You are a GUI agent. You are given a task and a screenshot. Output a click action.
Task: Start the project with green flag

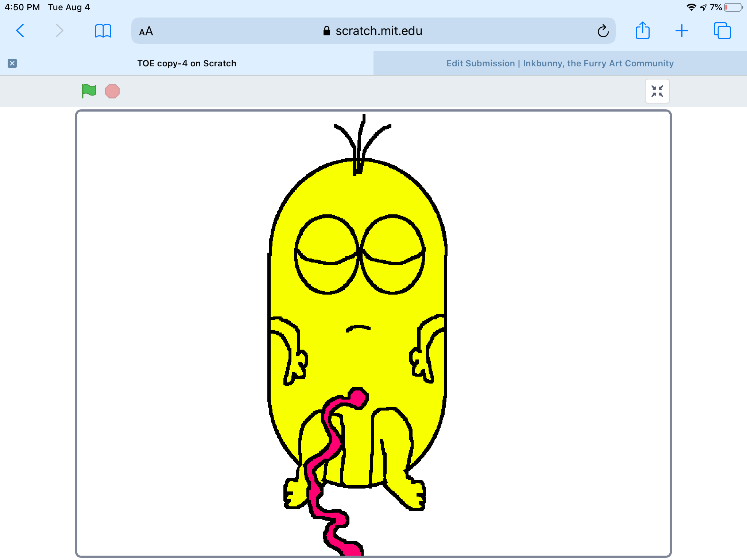click(89, 91)
